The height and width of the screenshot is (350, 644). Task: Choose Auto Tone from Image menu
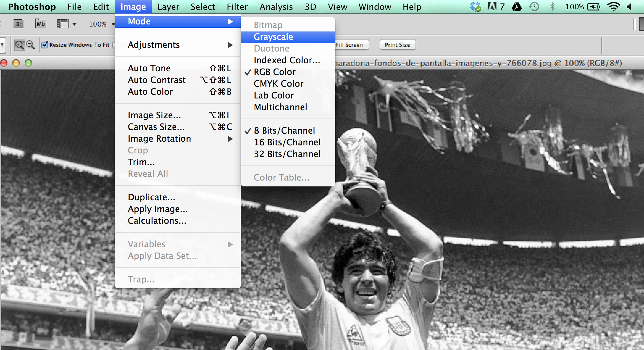pos(178,68)
